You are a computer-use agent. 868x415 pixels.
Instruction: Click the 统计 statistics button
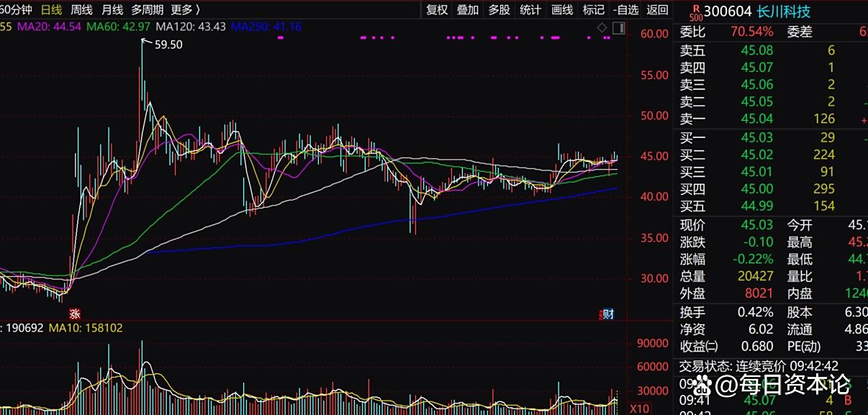click(x=530, y=9)
